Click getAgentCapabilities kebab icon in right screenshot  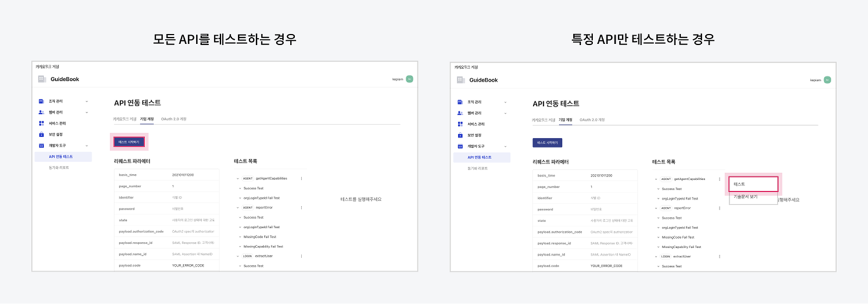(x=720, y=179)
